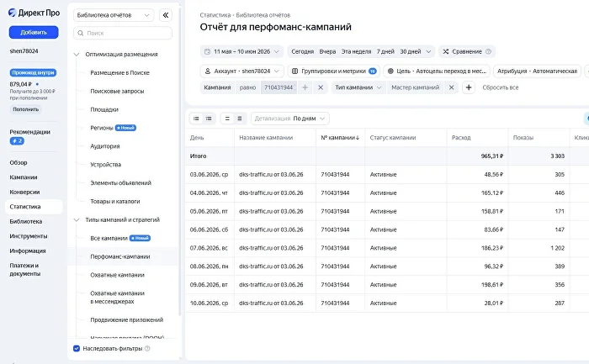Image resolution: width=589 pixels, height=364 pixels.
Task: Open Аудитория report
Action: (x=105, y=146)
